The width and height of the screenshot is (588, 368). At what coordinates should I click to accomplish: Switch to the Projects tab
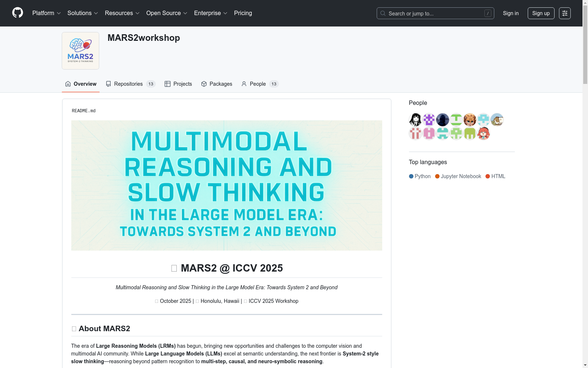point(178,84)
